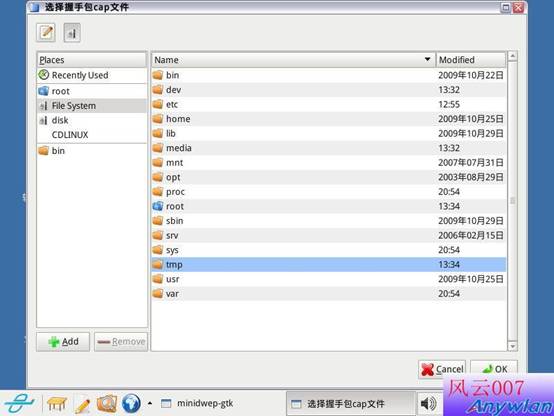554x416 pixels.
Task: Sort by the Name column header
Action: coord(294,60)
